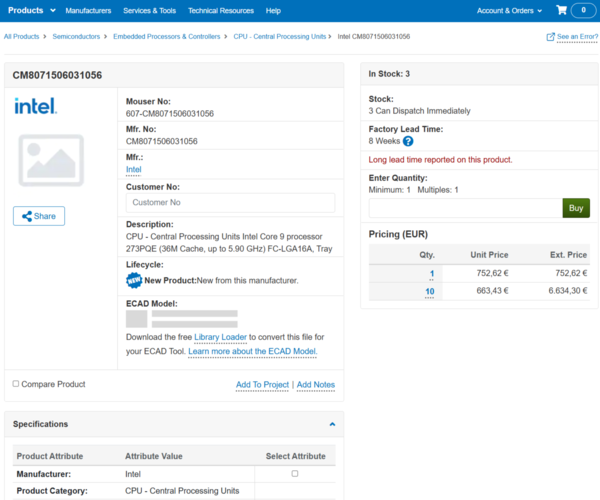Focus the Enter Quantity input field
This screenshot has width=600, height=500.
466,208
